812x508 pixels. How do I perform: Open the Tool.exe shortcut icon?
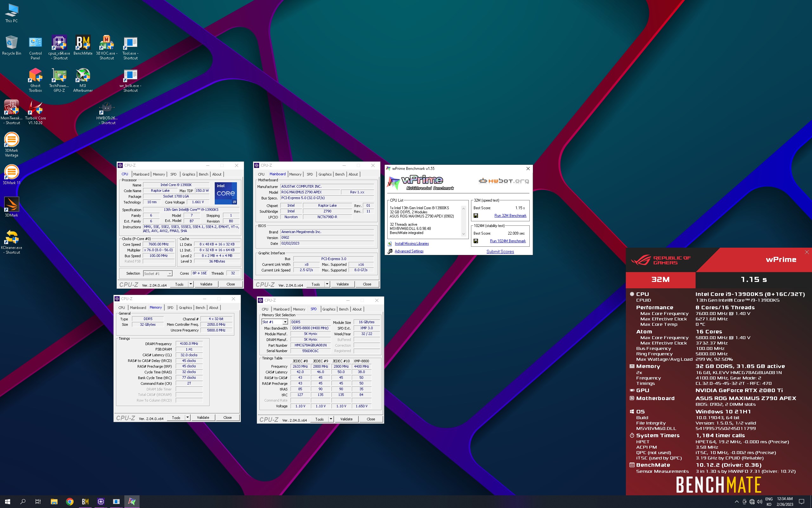click(x=131, y=47)
